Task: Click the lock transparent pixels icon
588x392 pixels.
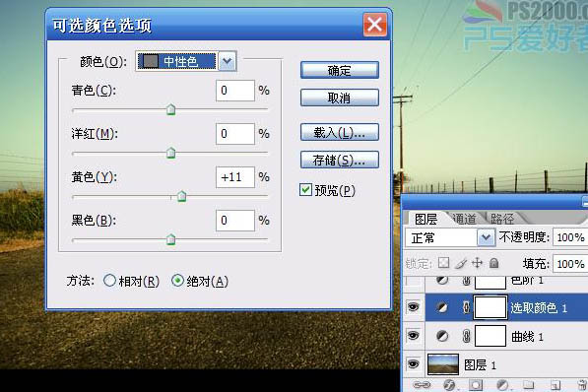Action: 443,263
